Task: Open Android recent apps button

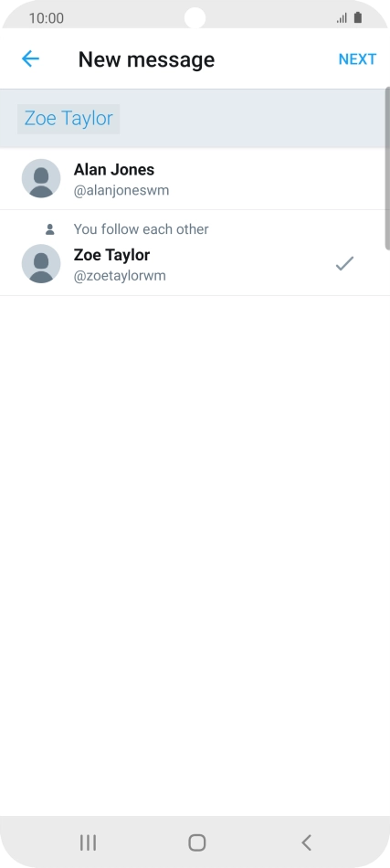Action: (88, 842)
